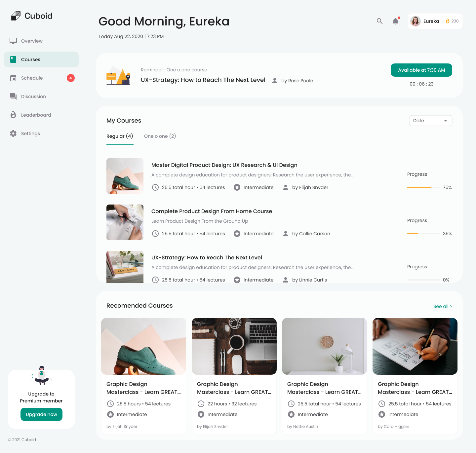Open notifications bell icon
This screenshot has width=476, height=453.
click(396, 21)
